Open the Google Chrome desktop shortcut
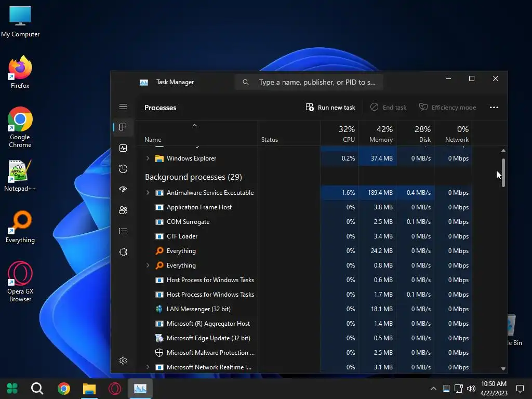Viewport: 532px width, 399px height. click(20, 127)
